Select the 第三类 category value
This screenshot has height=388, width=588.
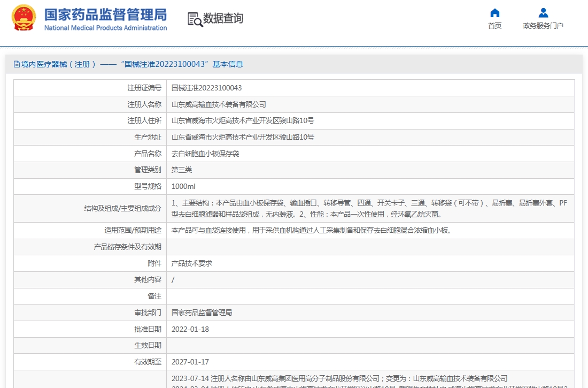coord(182,170)
